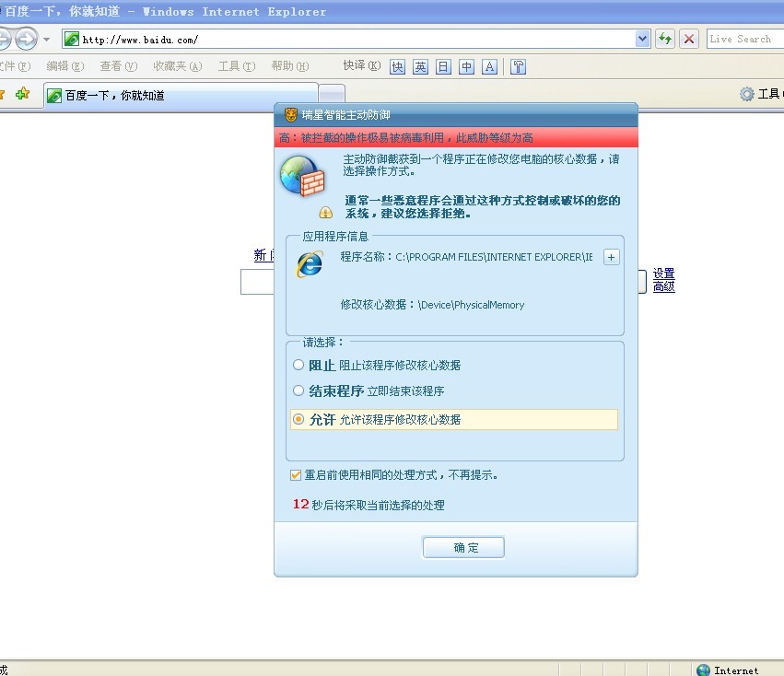Viewport: 784px width, 676px height.
Task: Click the Internet zone globe icon
Action: (x=703, y=670)
